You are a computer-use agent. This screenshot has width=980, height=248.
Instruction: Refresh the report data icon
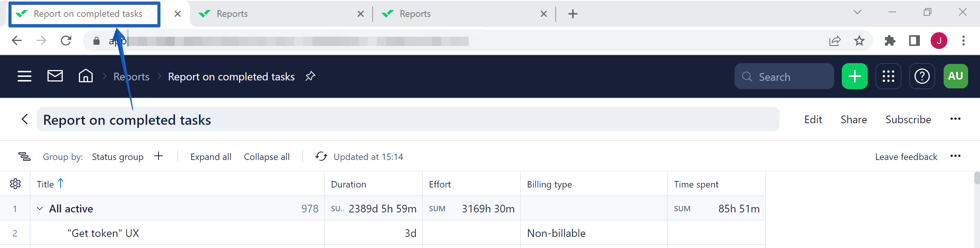tap(321, 157)
